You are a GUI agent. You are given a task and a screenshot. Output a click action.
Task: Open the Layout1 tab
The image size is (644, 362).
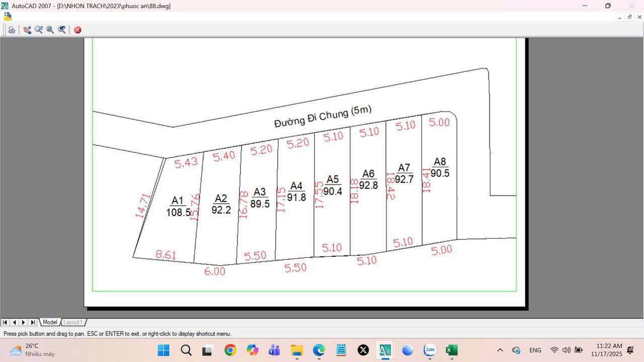[72, 322]
